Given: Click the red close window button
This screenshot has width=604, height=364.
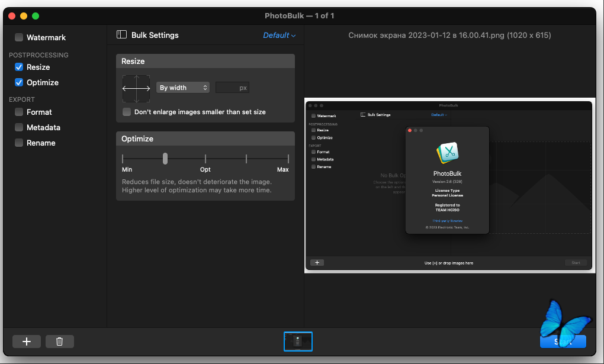Looking at the screenshot, I should click(12, 16).
